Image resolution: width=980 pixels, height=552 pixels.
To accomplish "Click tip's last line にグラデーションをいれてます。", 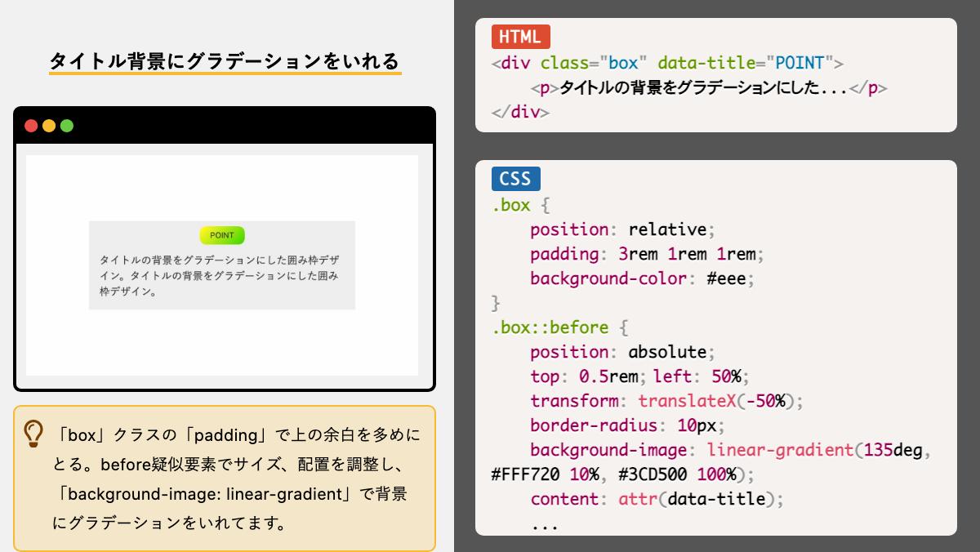I will coord(169,523).
